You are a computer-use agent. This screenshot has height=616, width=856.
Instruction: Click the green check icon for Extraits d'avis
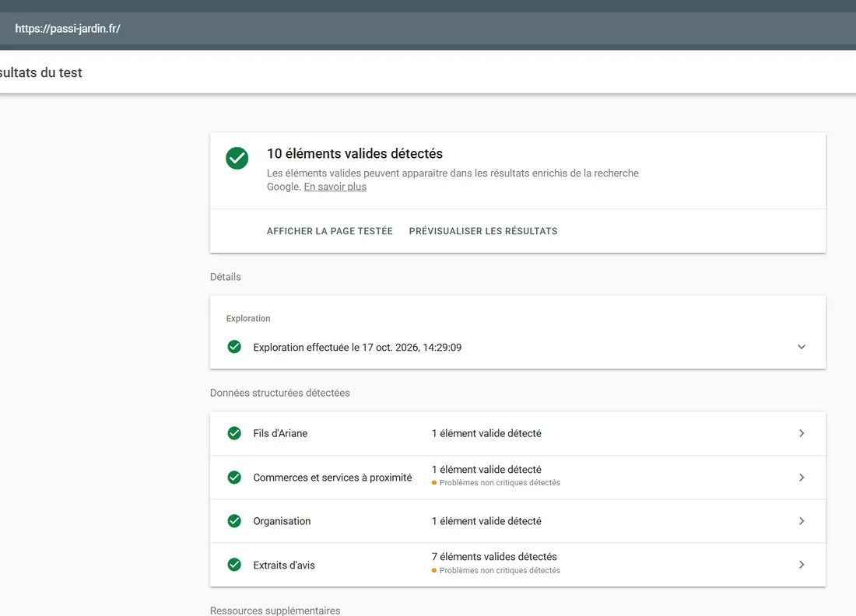click(234, 565)
